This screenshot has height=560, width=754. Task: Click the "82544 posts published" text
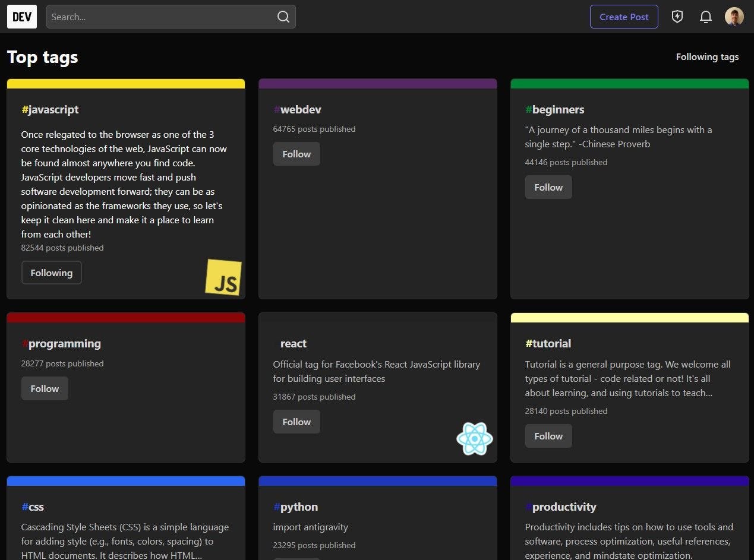(x=62, y=248)
